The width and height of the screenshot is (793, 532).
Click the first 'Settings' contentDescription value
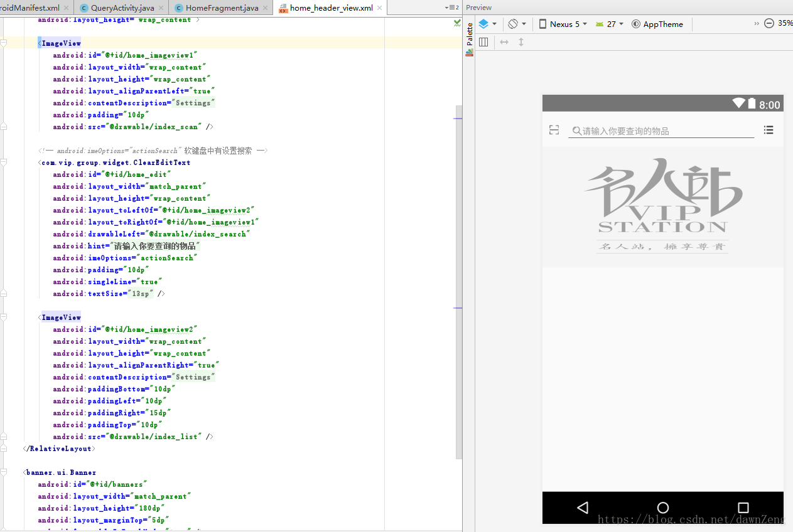click(x=193, y=103)
